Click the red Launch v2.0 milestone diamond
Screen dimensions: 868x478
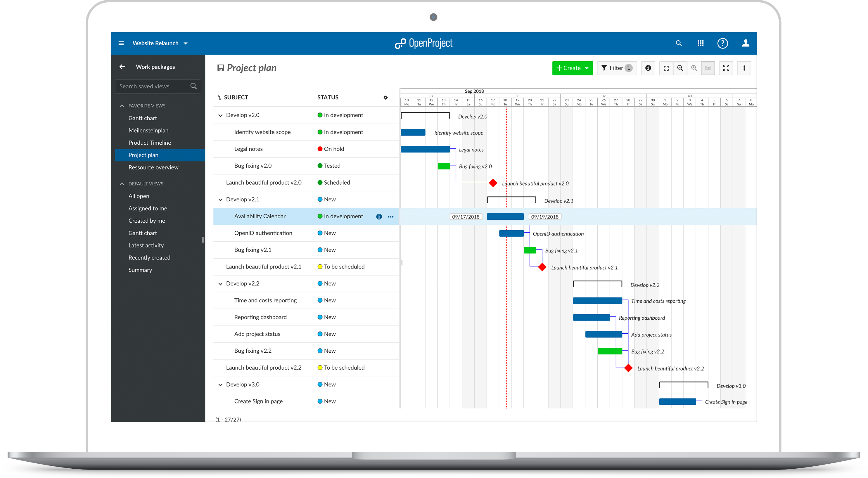click(x=493, y=183)
